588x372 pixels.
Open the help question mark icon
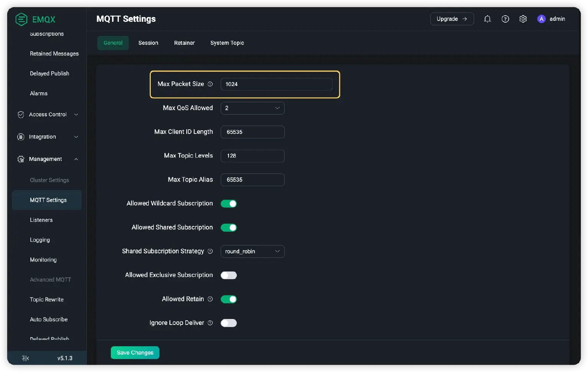(505, 19)
